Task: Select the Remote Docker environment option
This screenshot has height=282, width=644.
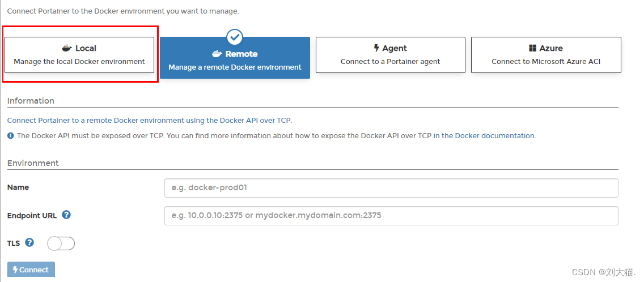Action: pyautogui.click(x=235, y=57)
